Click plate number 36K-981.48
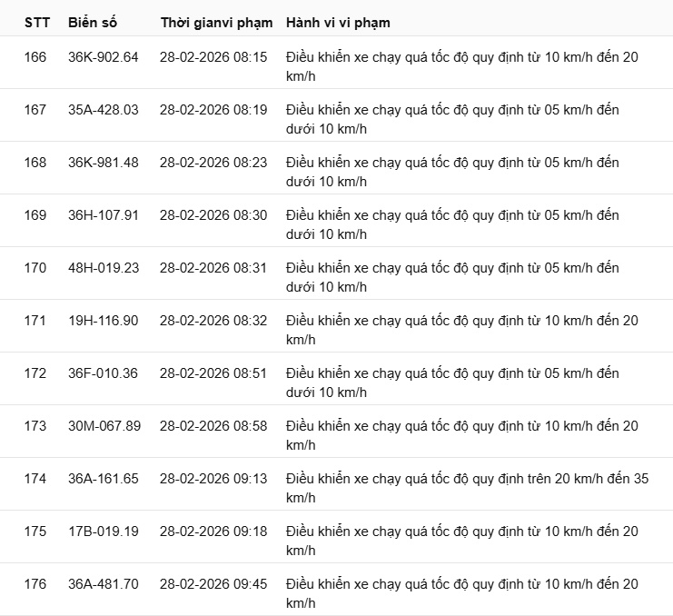Viewport: 673px width, 616px height. pyautogui.click(x=104, y=163)
